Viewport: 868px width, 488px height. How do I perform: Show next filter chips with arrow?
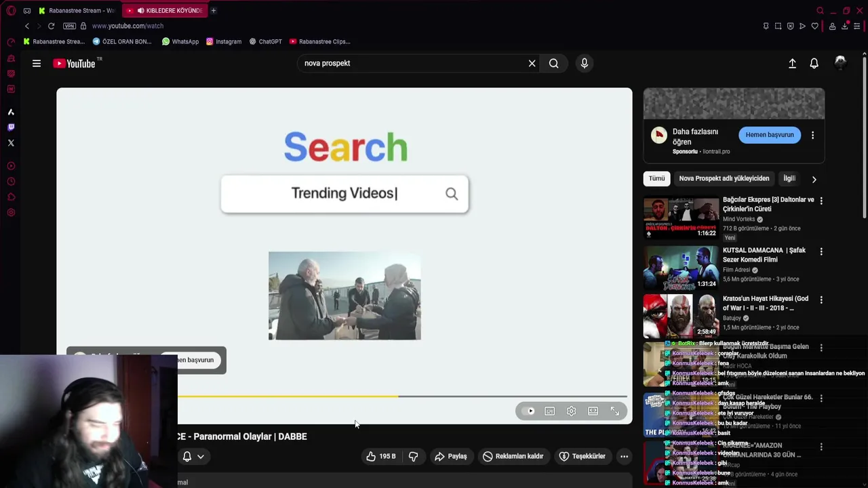pyautogui.click(x=814, y=180)
